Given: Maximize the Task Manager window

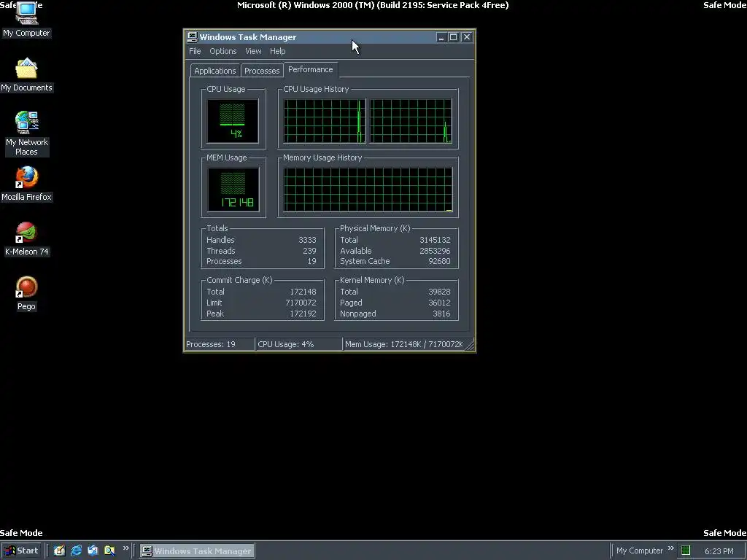Looking at the screenshot, I should point(454,37).
